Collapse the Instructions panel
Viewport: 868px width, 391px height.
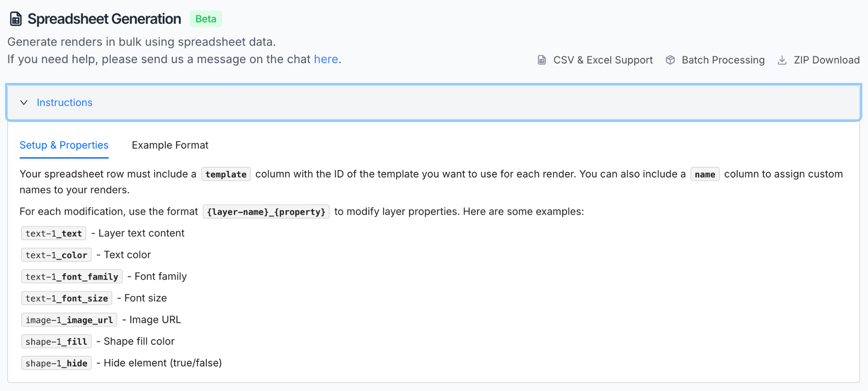(64, 102)
